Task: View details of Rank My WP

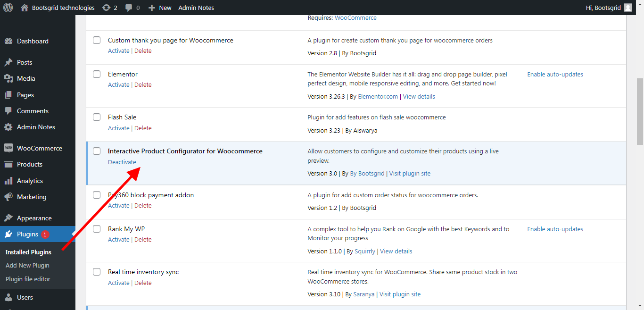Action: point(396,251)
